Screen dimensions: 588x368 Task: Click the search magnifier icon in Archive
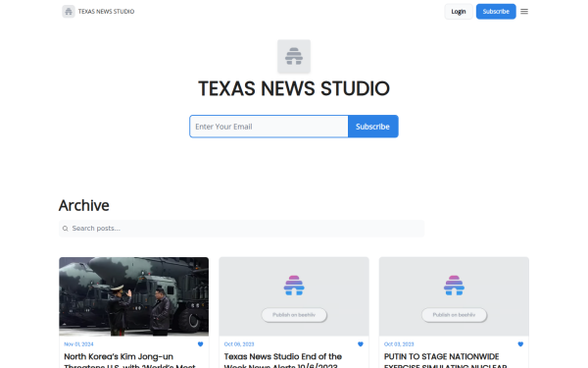tap(66, 229)
